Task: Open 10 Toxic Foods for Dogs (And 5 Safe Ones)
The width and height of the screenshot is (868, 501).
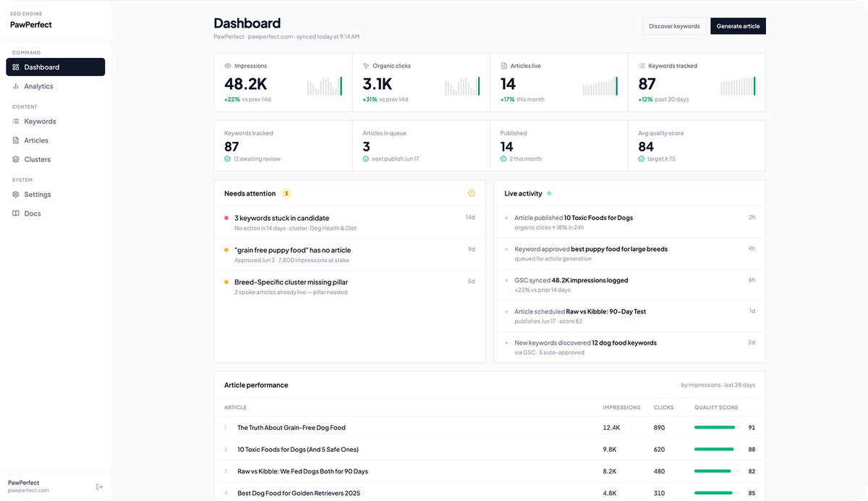Action: point(298,449)
